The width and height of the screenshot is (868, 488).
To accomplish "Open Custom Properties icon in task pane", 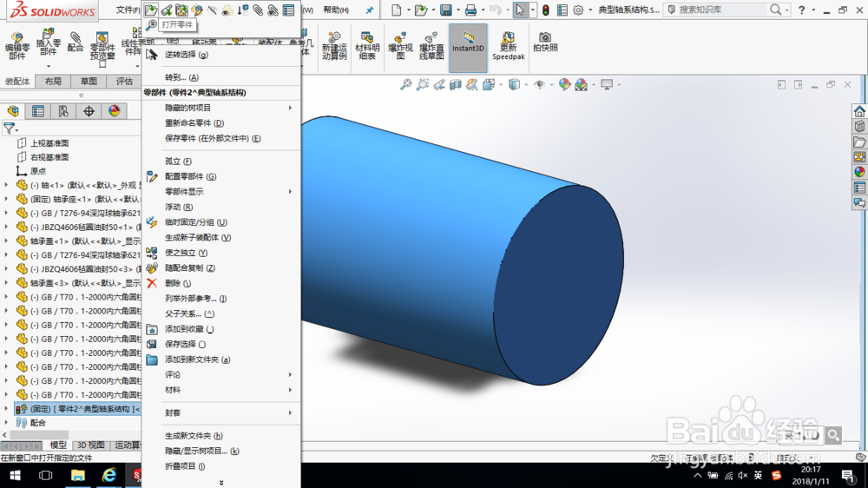I will (x=859, y=188).
